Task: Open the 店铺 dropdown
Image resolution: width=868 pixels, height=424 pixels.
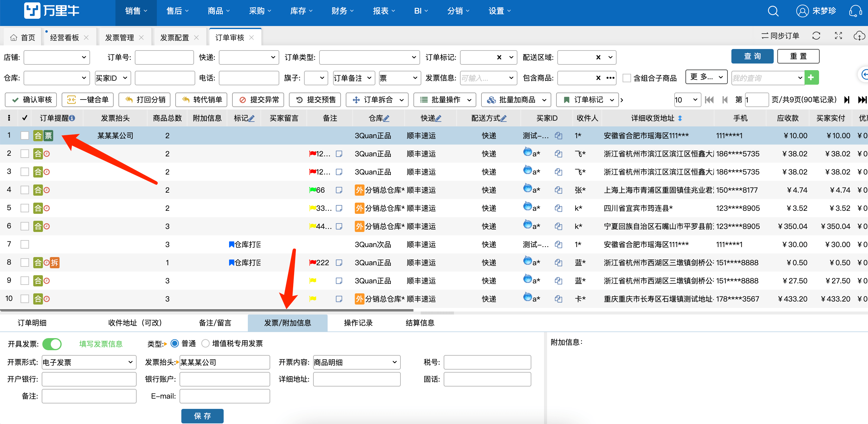Action: point(57,58)
